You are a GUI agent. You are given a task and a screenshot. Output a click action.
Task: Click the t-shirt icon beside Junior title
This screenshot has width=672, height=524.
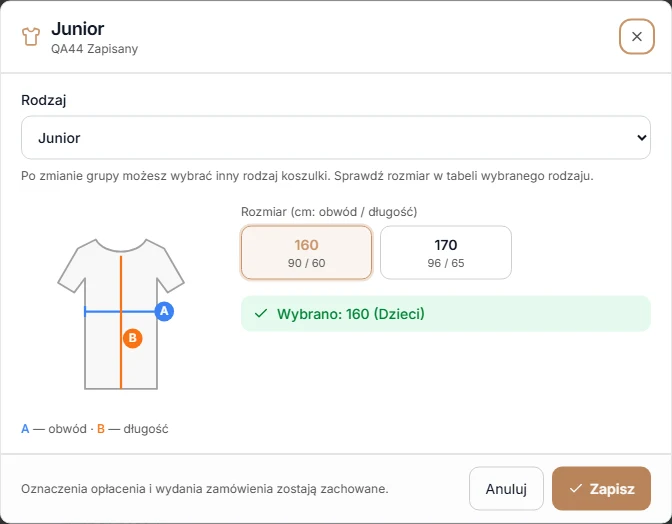pos(31,37)
